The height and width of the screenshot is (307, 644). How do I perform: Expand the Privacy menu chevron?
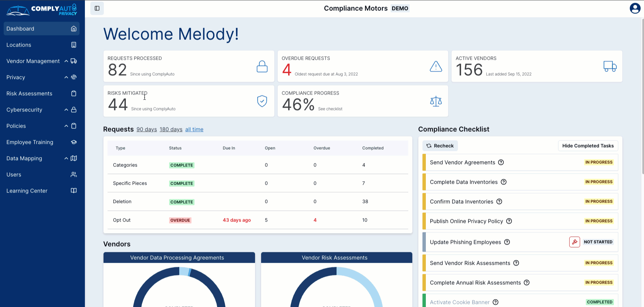click(x=66, y=77)
